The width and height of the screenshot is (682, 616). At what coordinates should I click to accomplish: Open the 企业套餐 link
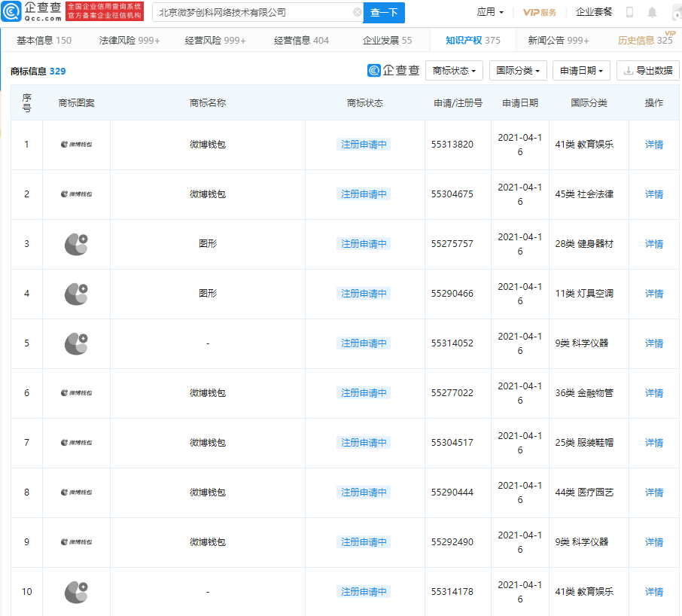coord(594,12)
